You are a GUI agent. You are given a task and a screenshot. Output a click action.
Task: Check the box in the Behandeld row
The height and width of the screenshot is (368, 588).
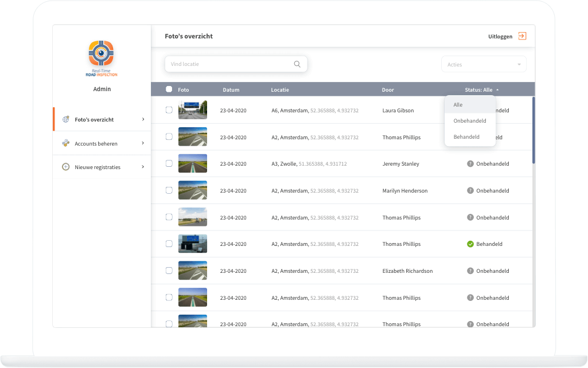click(x=169, y=244)
